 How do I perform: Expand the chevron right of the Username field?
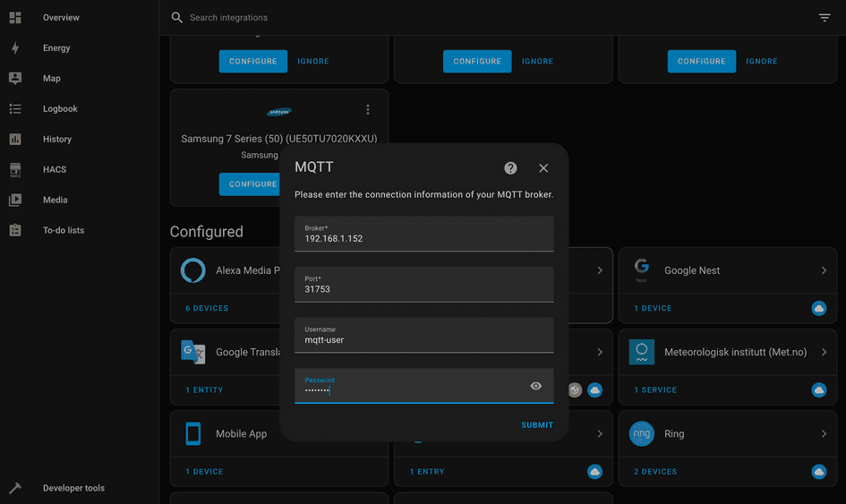(x=600, y=352)
